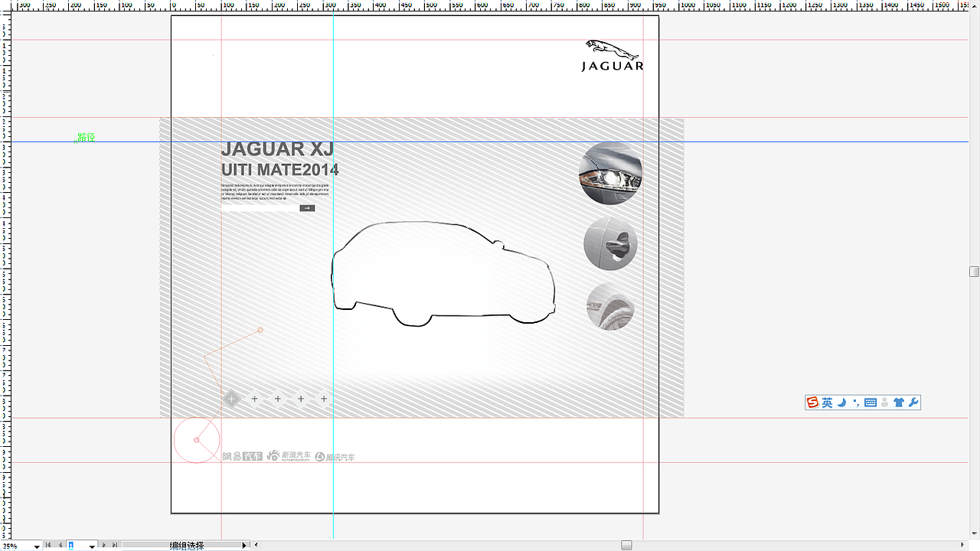The image size is (980, 551).
Task: Click the vertical scrollbar down arrow
Action: [x=974, y=533]
